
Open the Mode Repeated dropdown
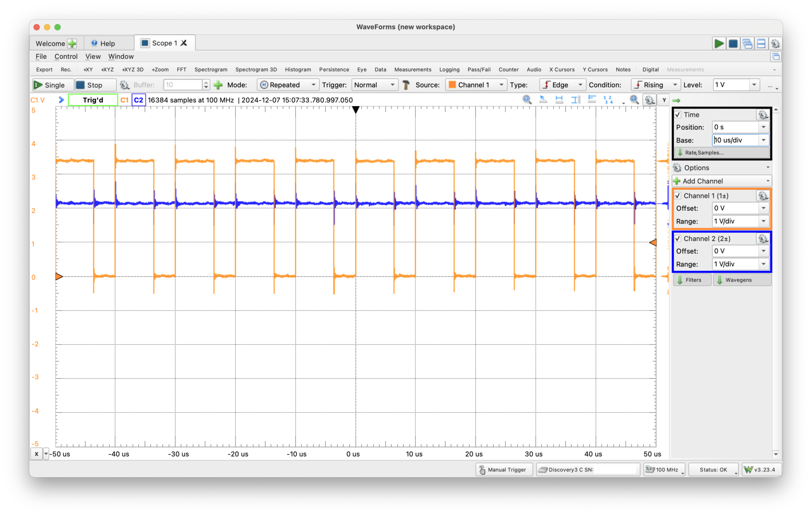[x=288, y=85]
